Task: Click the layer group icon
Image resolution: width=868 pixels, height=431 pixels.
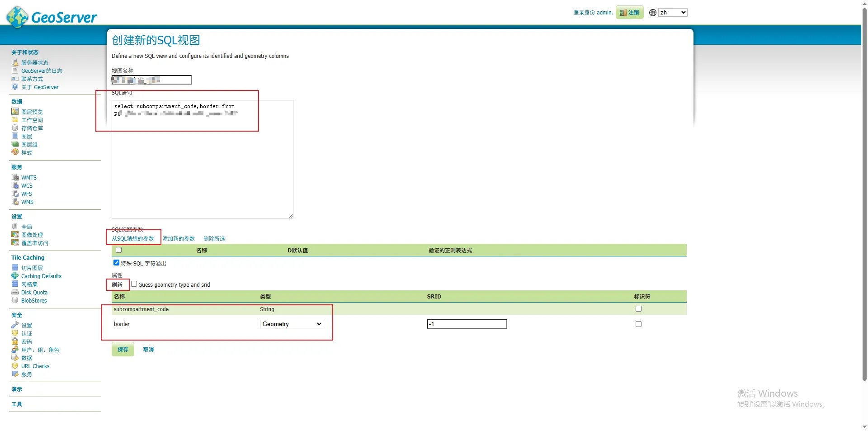Action: pyautogui.click(x=15, y=144)
